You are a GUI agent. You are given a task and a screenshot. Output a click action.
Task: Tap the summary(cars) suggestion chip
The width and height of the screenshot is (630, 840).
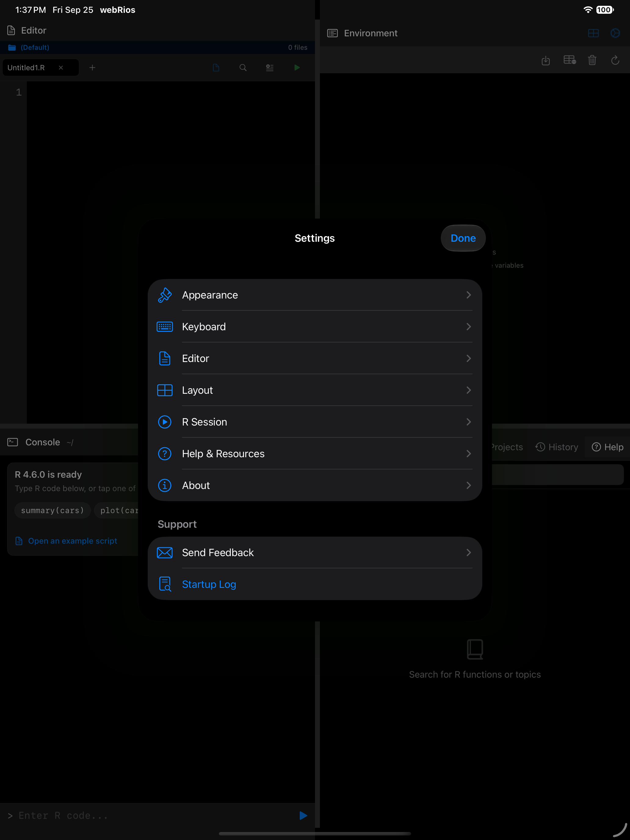pyautogui.click(x=52, y=510)
